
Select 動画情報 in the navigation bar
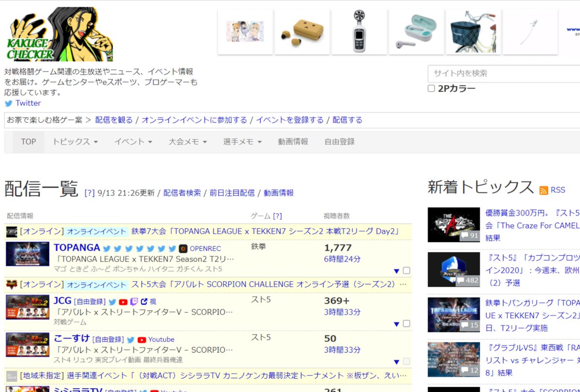[293, 142]
